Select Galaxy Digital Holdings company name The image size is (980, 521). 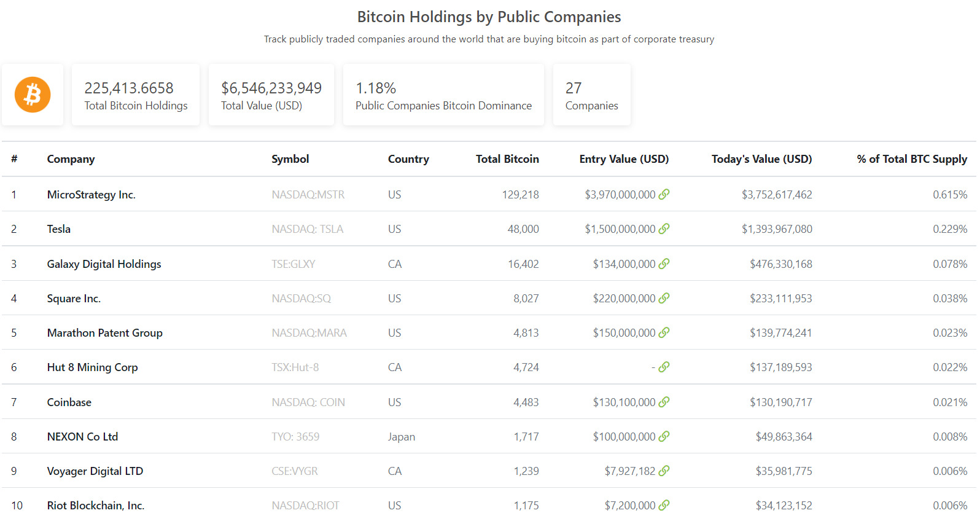click(x=104, y=264)
